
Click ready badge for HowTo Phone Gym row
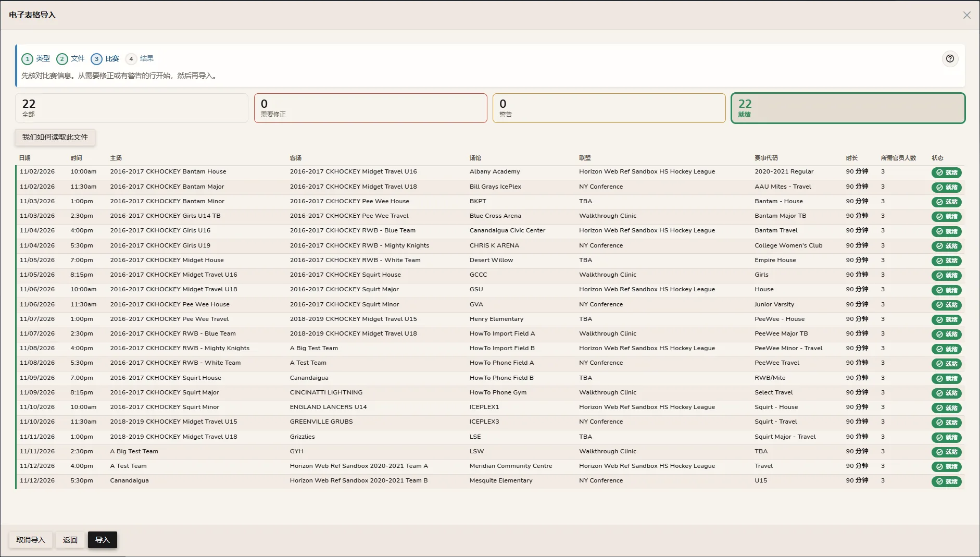(946, 393)
